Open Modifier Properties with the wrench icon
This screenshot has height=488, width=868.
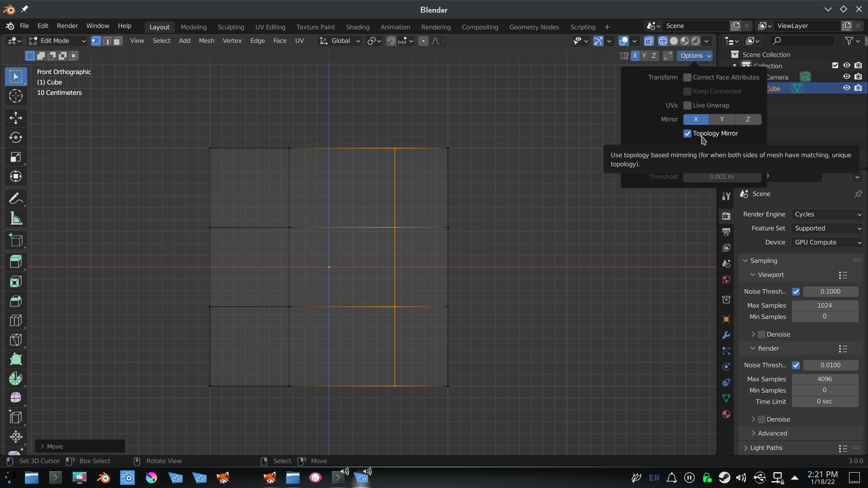726,335
